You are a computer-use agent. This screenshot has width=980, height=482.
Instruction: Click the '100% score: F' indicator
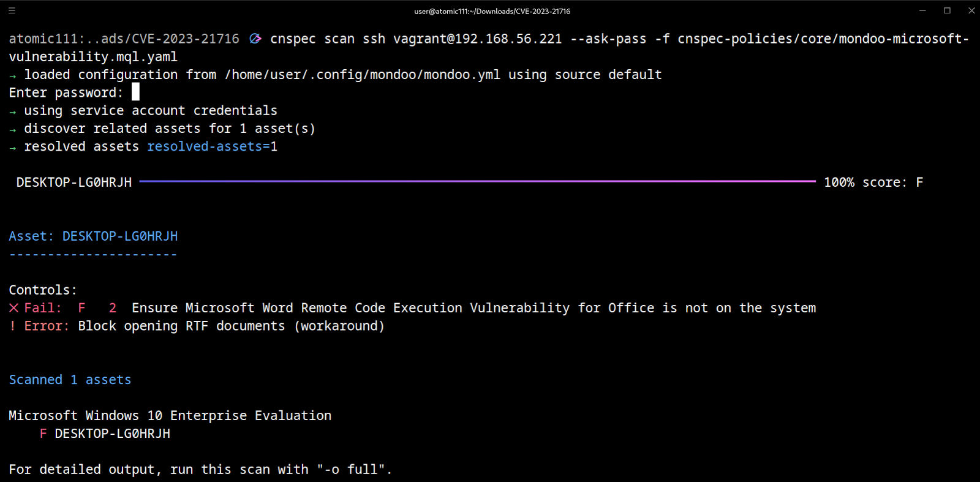[x=873, y=181]
